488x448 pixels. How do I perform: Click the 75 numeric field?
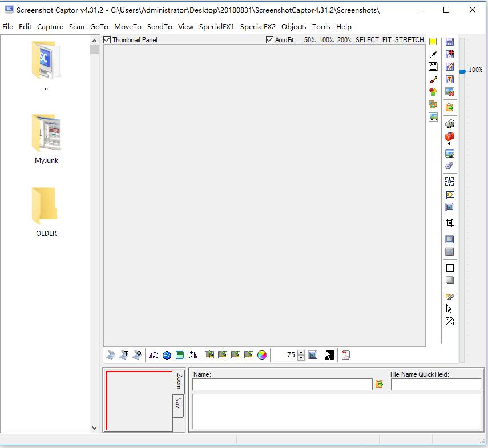285,355
